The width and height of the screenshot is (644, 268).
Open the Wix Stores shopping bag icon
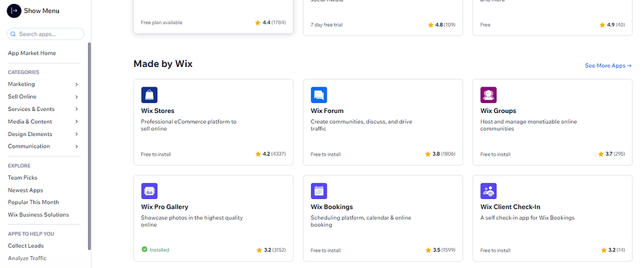pos(150,95)
